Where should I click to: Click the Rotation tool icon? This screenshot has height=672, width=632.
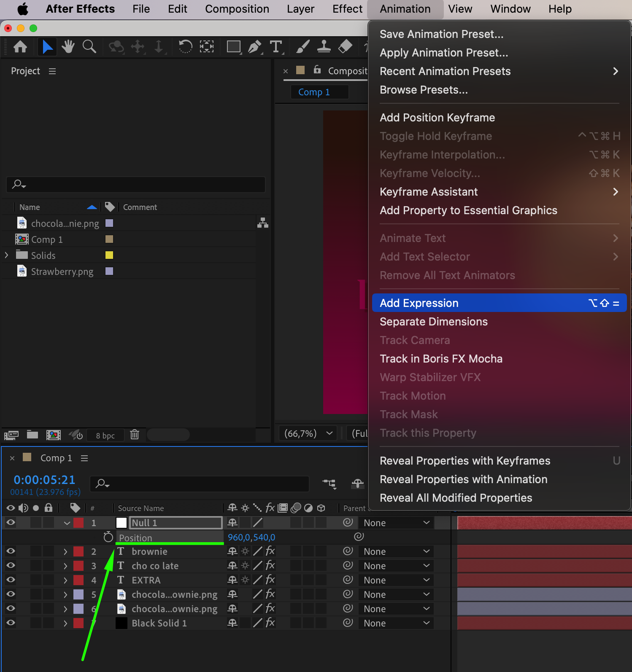[x=185, y=46]
